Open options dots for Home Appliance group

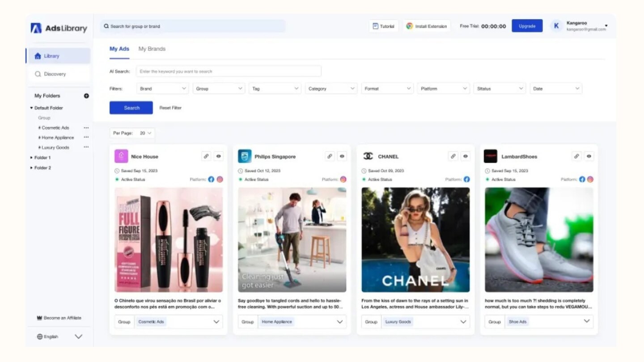86,138
